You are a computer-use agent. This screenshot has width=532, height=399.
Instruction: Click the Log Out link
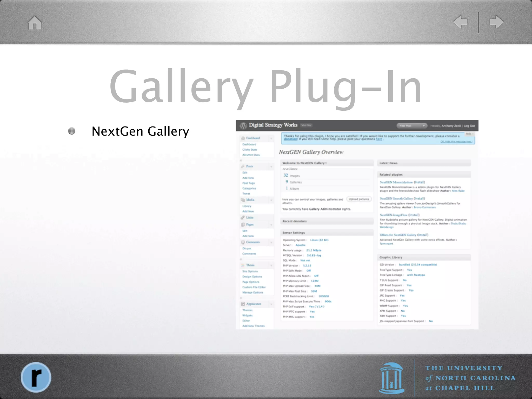click(x=469, y=126)
